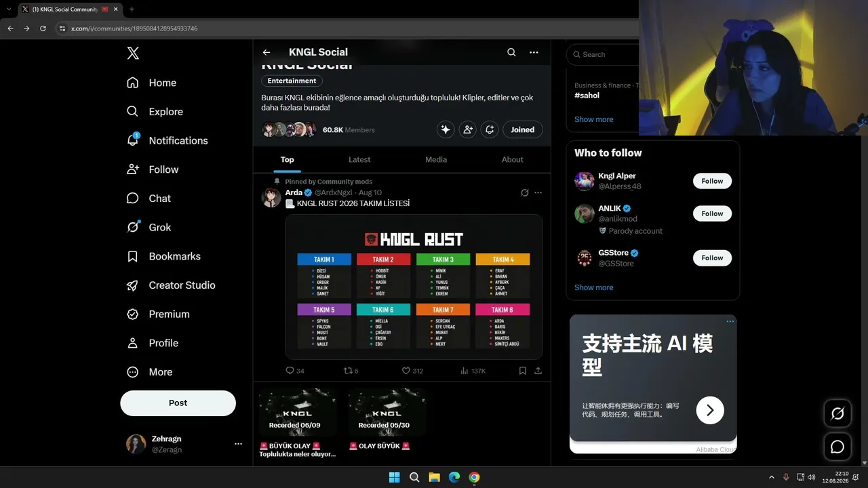
Task: Open the Windows Start menu
Action: coord(394,477)
